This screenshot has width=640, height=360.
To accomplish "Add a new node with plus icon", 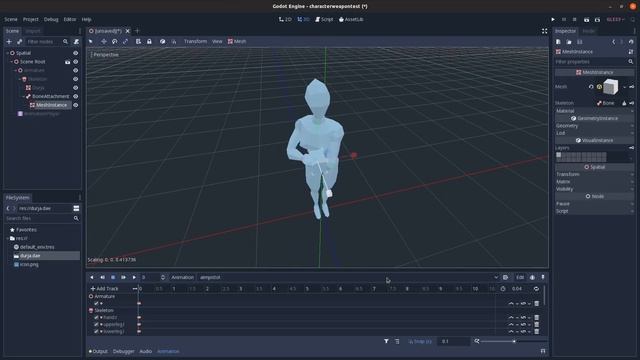I will pyautogui.click(x=9, y=42).
